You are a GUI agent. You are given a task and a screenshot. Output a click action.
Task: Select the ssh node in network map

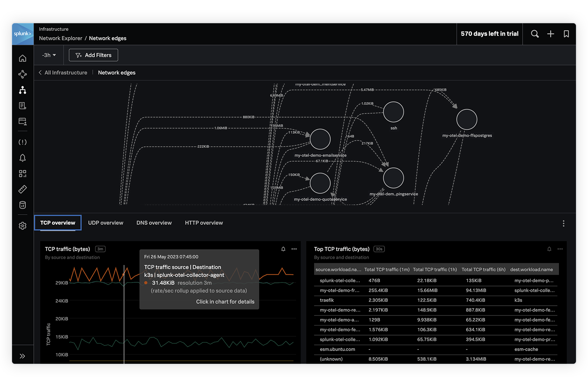click(393, 112)
